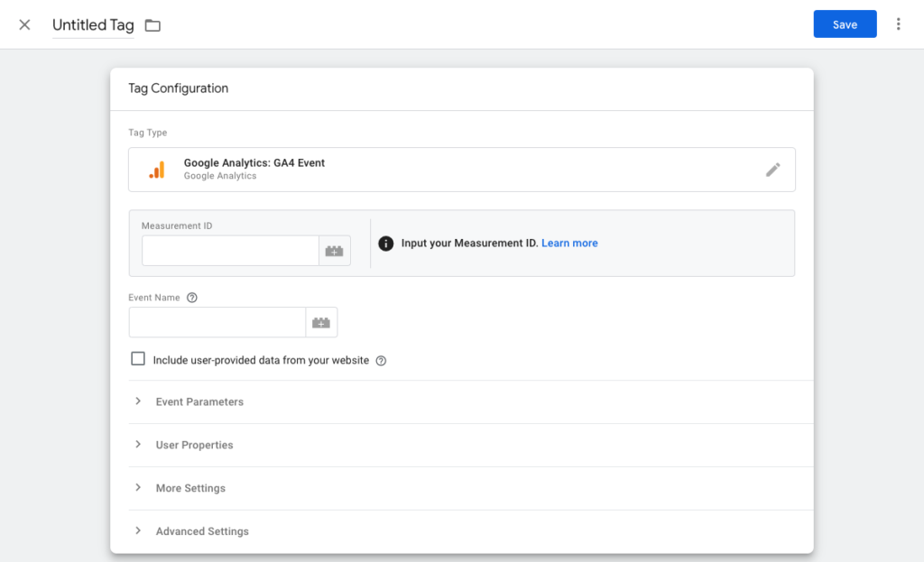924x562 pixels.
Task: Open the Learn more link
Action: 569,244
